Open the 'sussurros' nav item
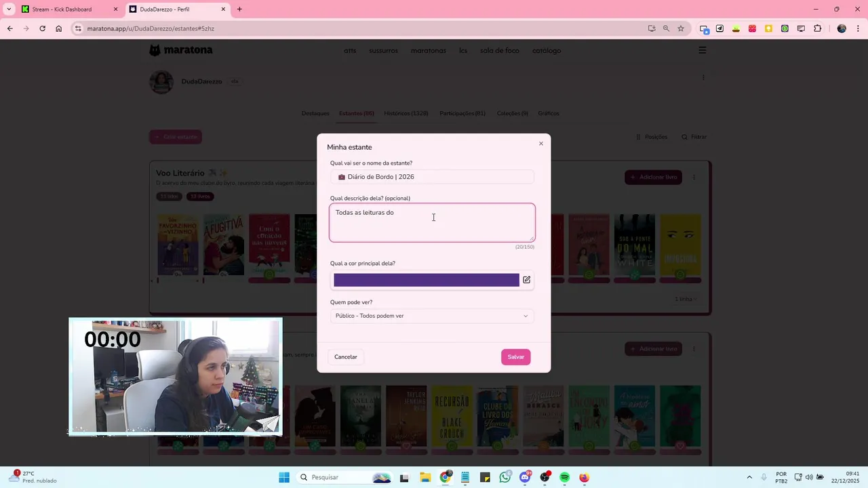Viewport: 868px width, 488px height. click(x=384, y=51)
